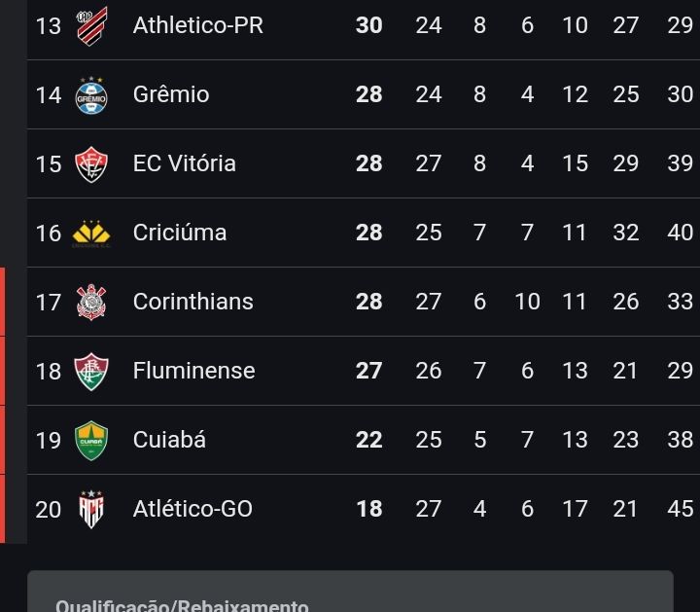Click the Fluminense shield crest
This screenshot has width=700, height=612.
91,371
